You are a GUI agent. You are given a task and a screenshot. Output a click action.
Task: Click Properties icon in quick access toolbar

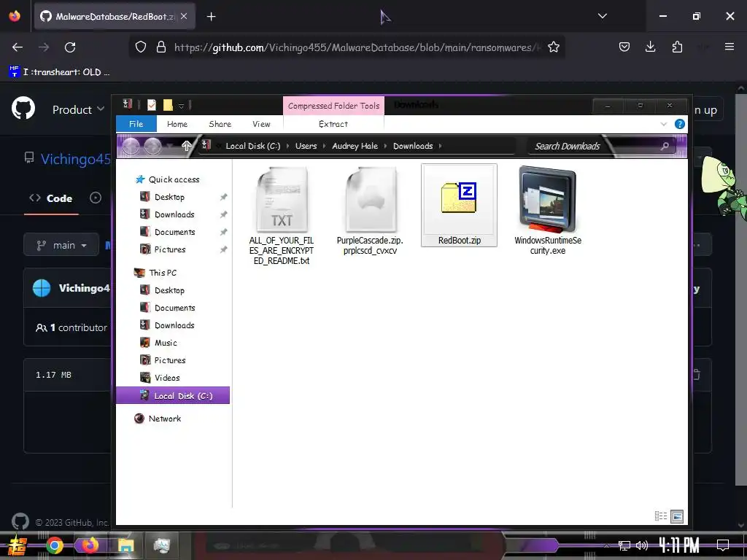tap(152, 105)
